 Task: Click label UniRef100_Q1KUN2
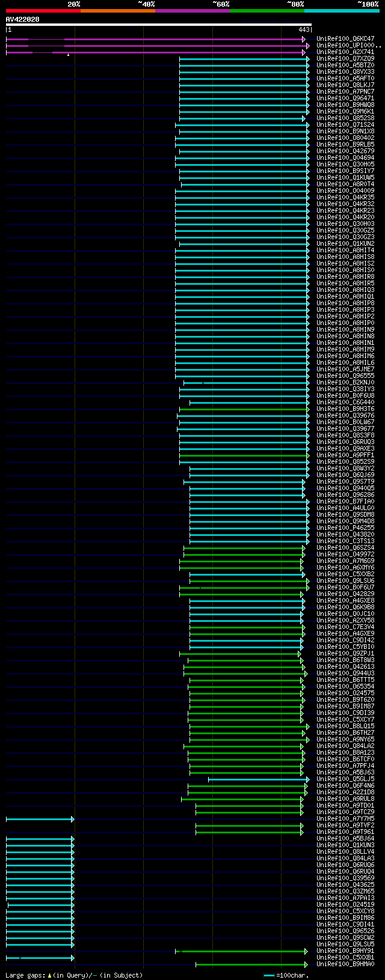[x=345, y=244]
